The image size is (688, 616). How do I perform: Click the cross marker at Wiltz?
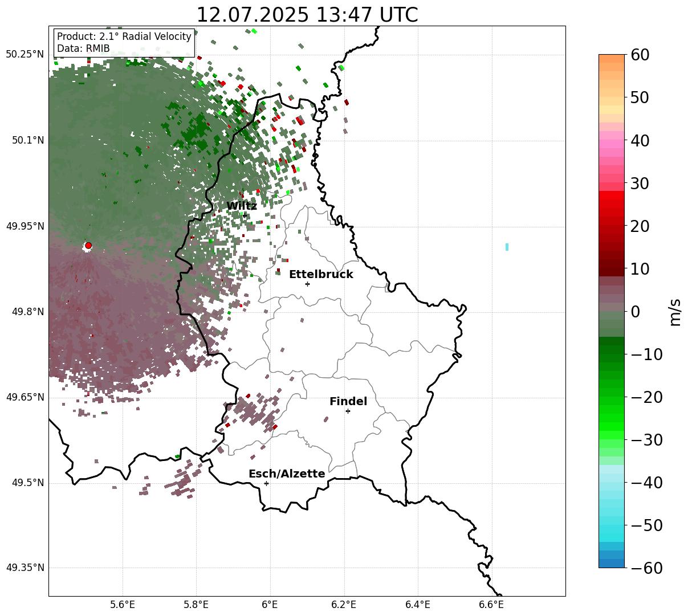tap(245, 215)
